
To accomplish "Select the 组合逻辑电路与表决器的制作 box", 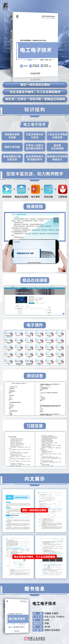I will (x=35, y=158).
